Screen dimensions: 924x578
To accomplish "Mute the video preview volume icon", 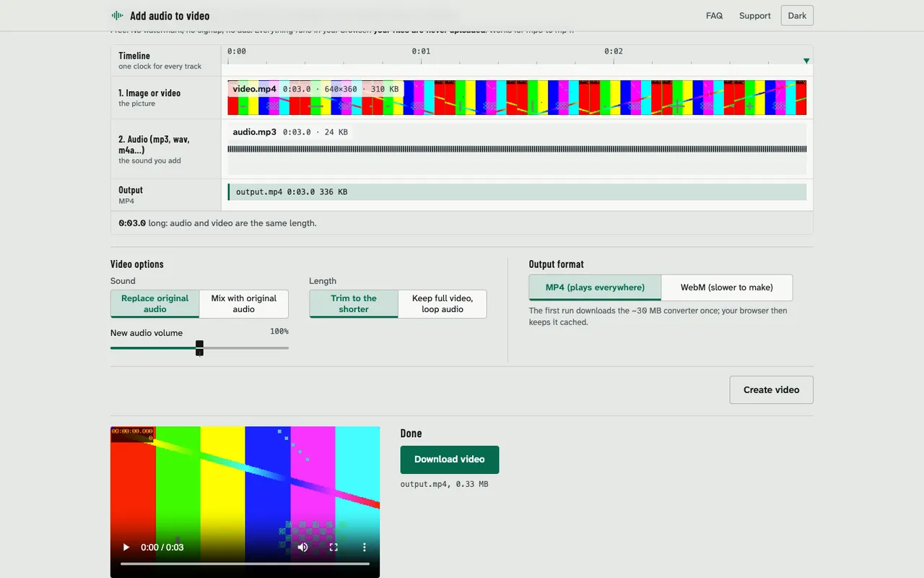I will click(302, 548).
